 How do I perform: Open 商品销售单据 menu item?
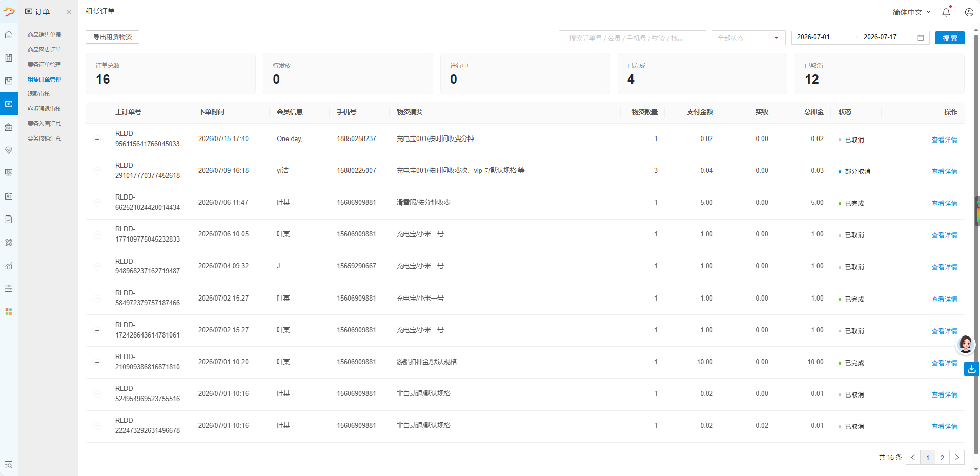pos(44,35)
